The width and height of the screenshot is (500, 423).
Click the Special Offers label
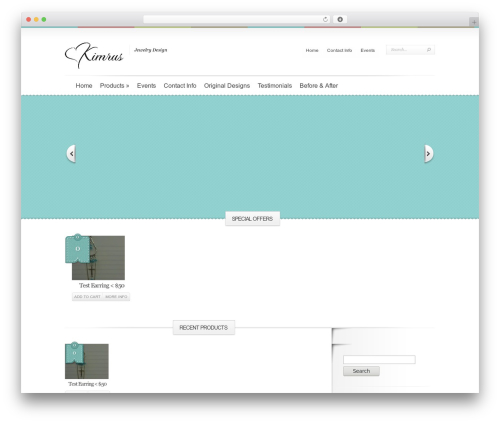(x=252, y=219)
